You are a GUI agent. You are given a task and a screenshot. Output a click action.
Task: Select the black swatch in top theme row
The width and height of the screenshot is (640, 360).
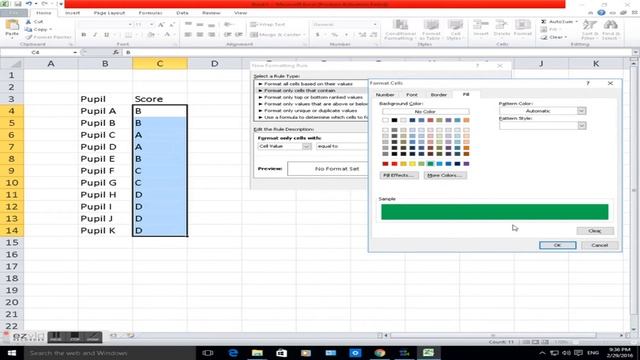(x=394, y=120)
